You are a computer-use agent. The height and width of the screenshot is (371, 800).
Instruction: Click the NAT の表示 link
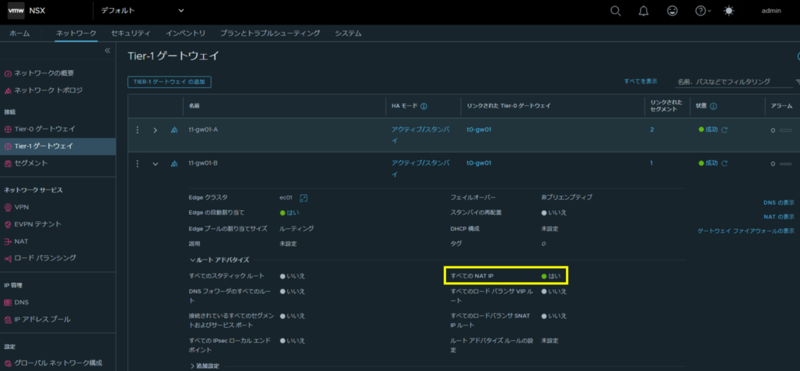779,216
